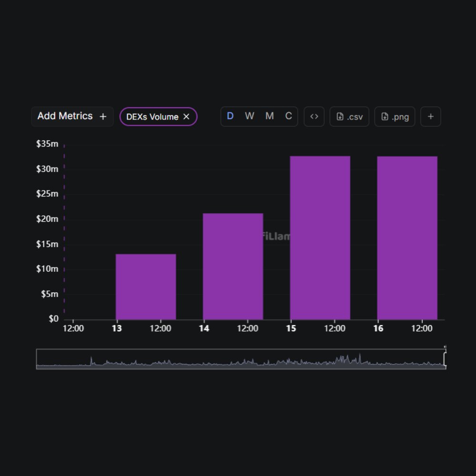Click the range slider right handle
This screenshot has height=476, width=476.
445,359
